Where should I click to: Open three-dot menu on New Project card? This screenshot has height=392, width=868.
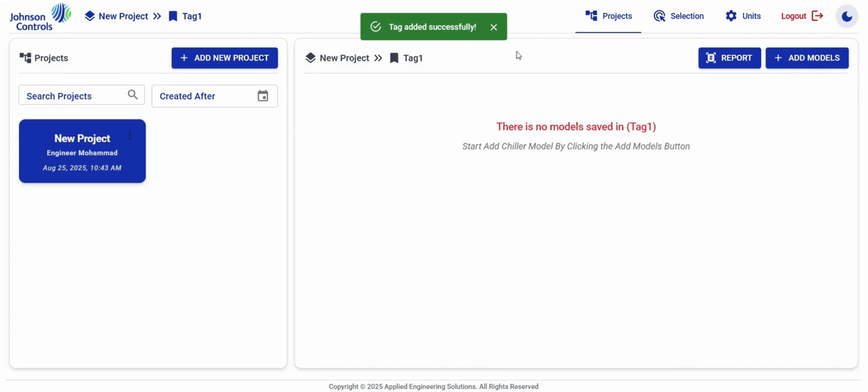130,135
